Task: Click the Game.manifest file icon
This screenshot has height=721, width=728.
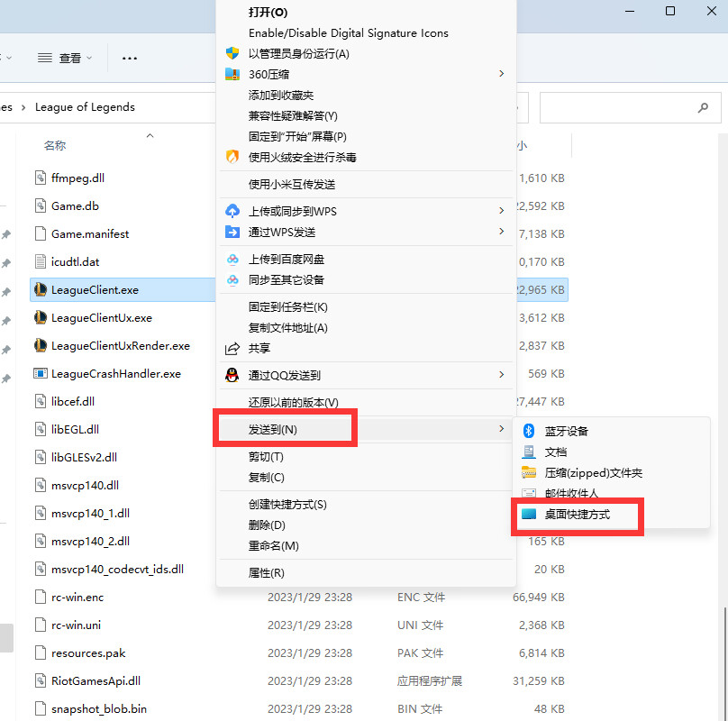Action: (x=41, y=233)
